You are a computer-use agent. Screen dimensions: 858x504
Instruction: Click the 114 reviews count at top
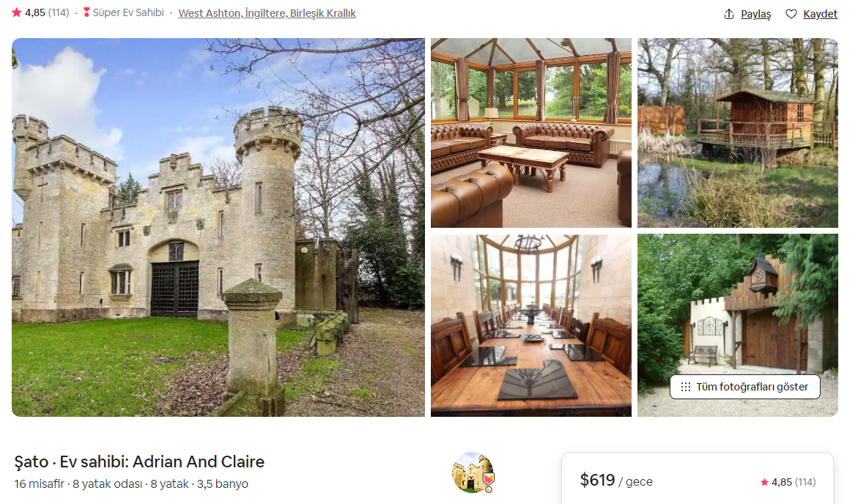point(59,12)
